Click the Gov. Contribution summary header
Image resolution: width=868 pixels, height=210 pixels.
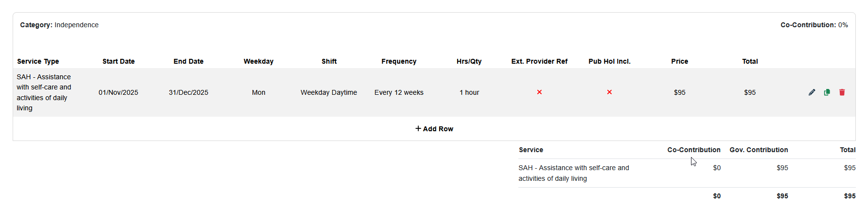(x=759, y=150)
